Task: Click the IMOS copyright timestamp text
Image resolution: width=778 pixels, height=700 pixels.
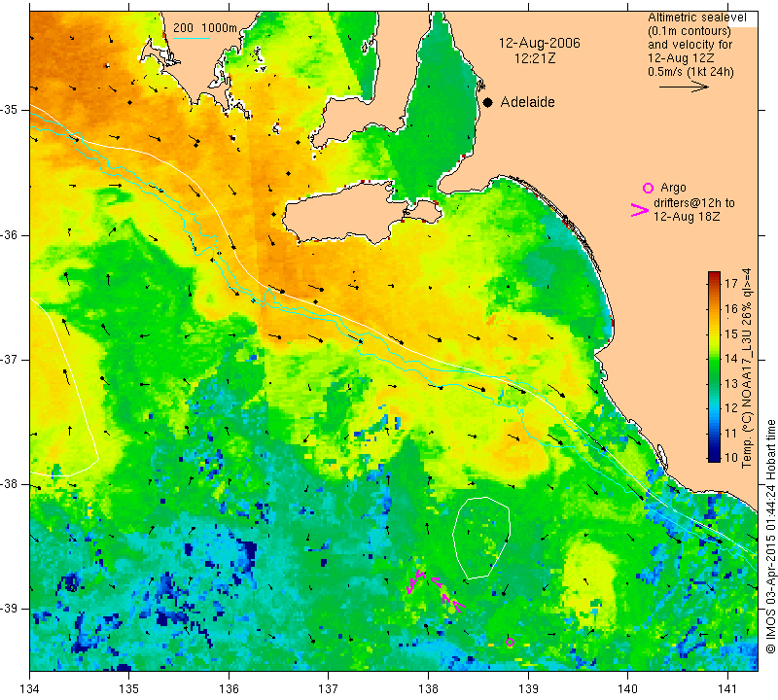Action: pos(770,537)
